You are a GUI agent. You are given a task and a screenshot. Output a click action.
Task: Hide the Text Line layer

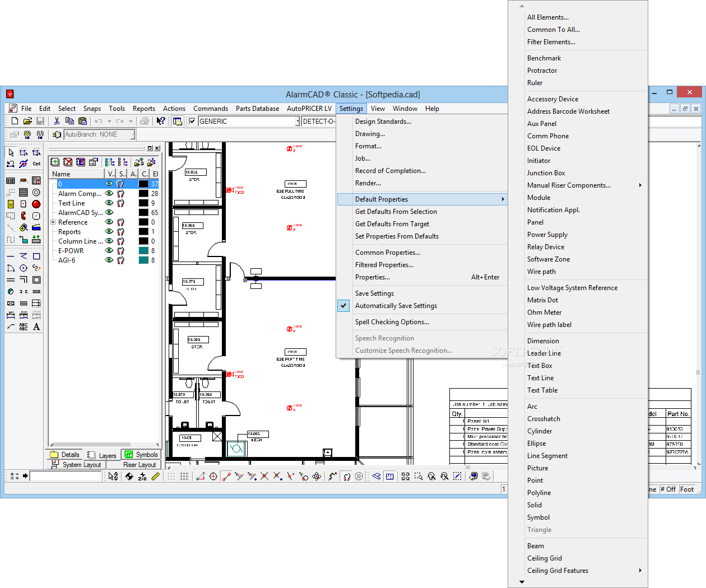pyautogui.click(x=109, y=203)
